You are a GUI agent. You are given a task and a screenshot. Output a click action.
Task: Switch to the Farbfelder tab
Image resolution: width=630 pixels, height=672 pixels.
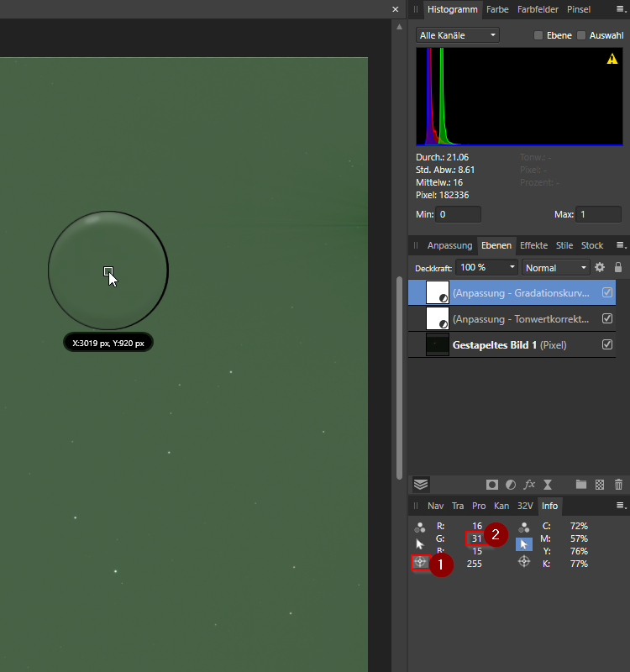click(538, 9)
